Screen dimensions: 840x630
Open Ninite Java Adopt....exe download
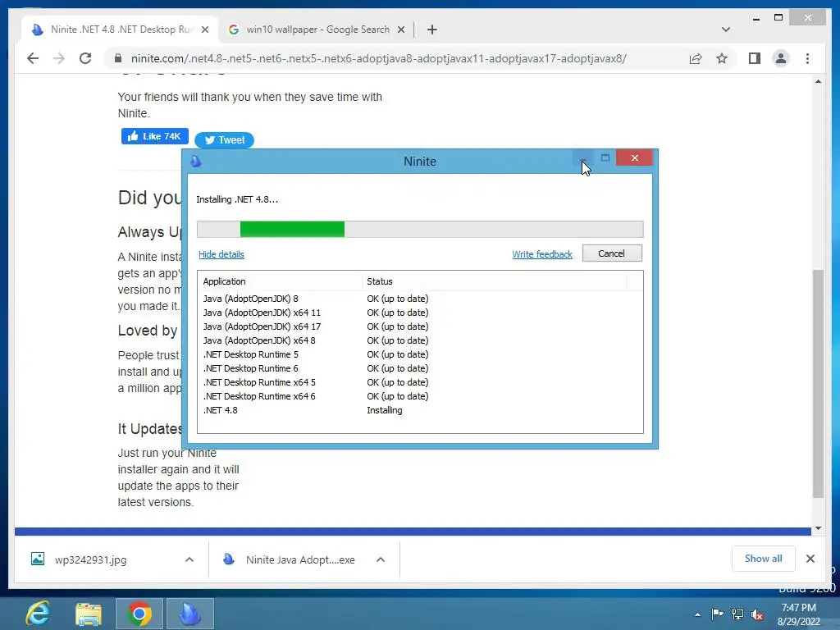(291, 559)
